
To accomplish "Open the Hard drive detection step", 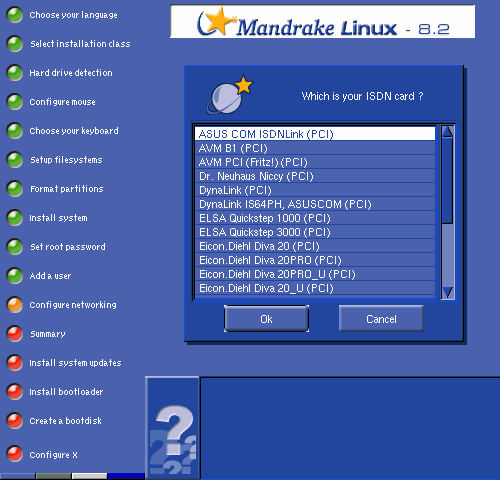I will pos(71,73).
